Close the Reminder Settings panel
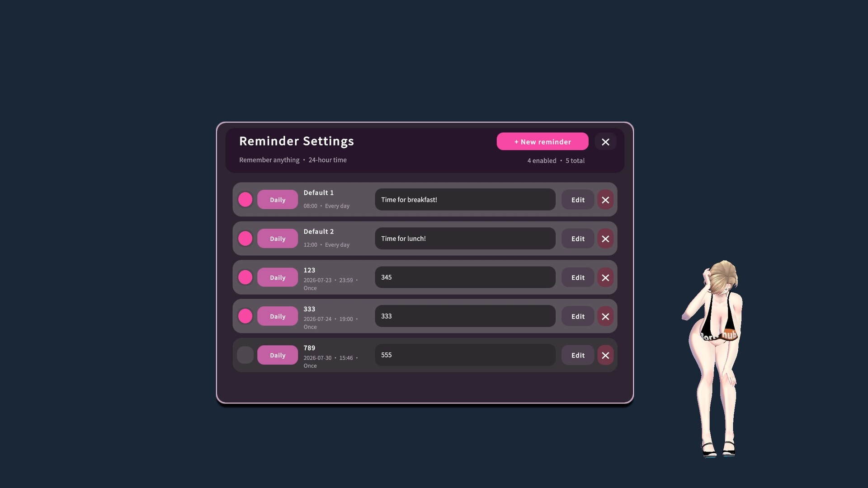Viewport: 868px width, 488px height. click(605, 142)
